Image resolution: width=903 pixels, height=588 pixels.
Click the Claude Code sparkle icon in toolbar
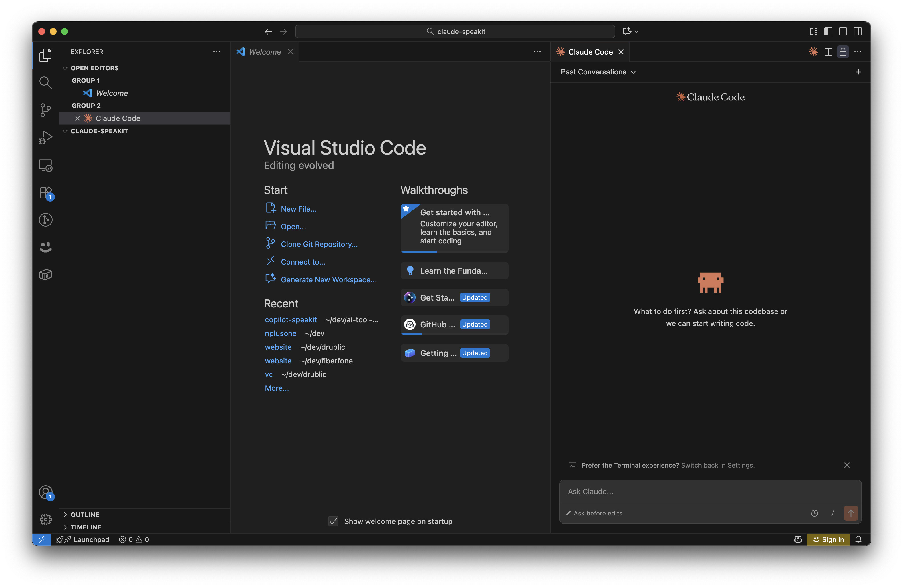pos(813,52)
